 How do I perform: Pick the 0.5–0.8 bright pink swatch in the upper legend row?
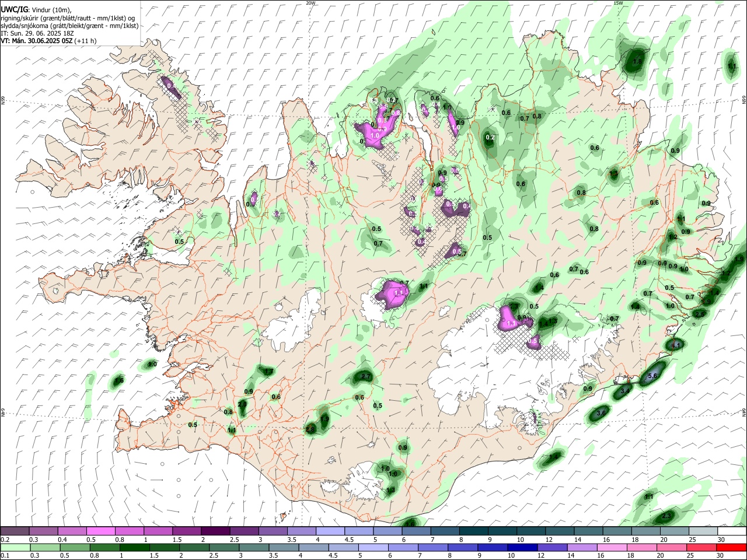coord(100,531)
